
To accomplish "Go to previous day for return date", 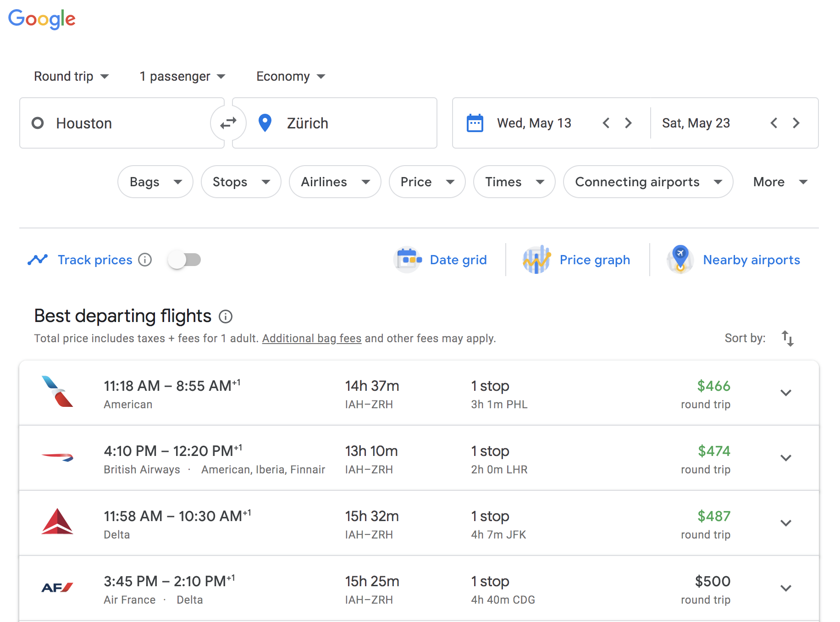I will pos(774,123).
